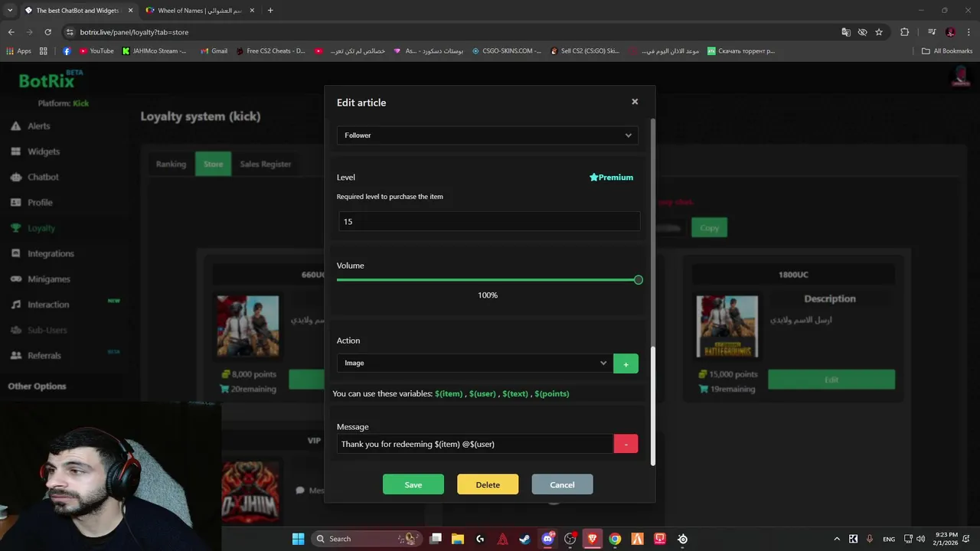Viewport: 980px width, 551px height.
Task: Open Discord from the taskbar
Action: [x=547, y=539]
